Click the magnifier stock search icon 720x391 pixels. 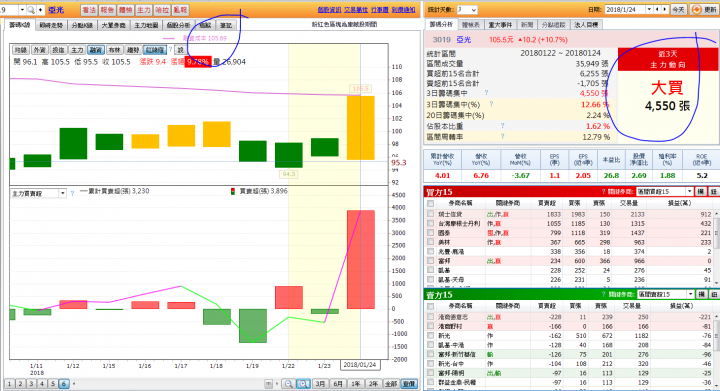point(31,10)
